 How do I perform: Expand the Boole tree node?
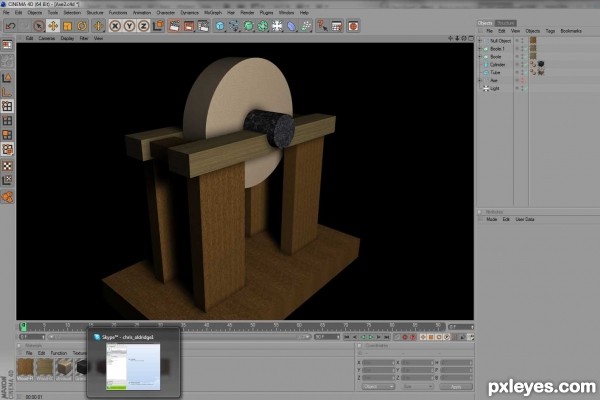pyautogui.click(x=480, y=57)
